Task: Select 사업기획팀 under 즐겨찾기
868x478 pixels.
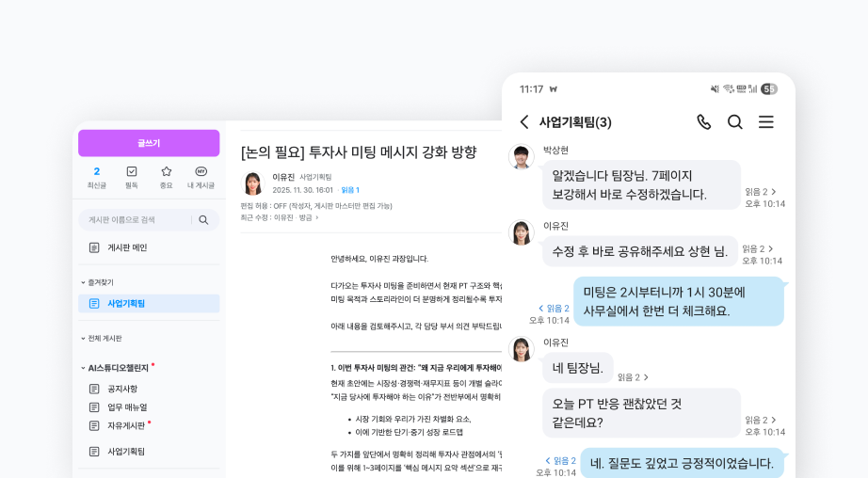Action: (x=149, y=303)
